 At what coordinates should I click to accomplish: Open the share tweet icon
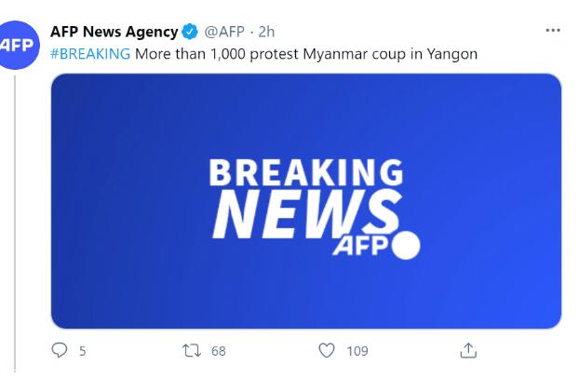(x=468, y=350)
